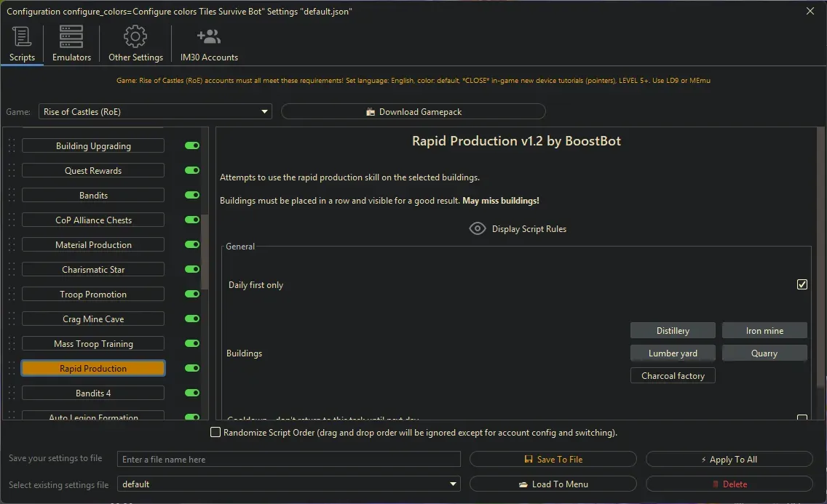Select the Mass Troop Training script
The width and height of the screenshot is (827, 504).
93,344
